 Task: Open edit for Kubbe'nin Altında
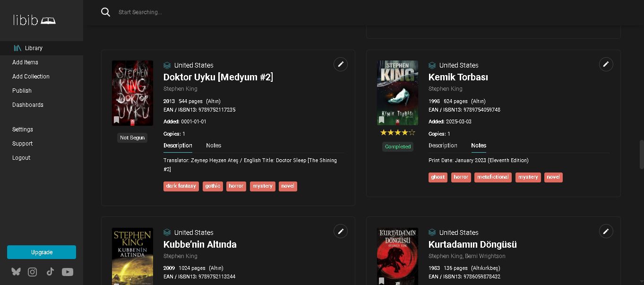(341, 231)
